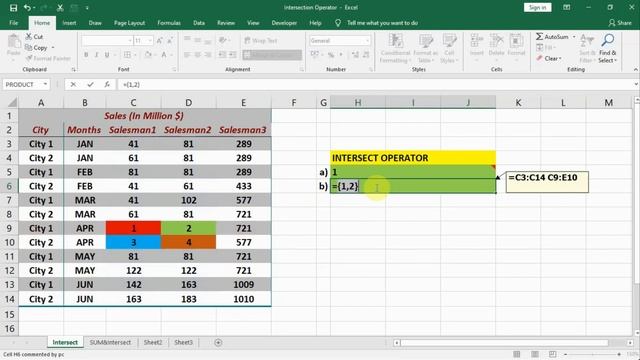Click the Clear button in Editing group
640x360 pixels.
tap(549, 58)
